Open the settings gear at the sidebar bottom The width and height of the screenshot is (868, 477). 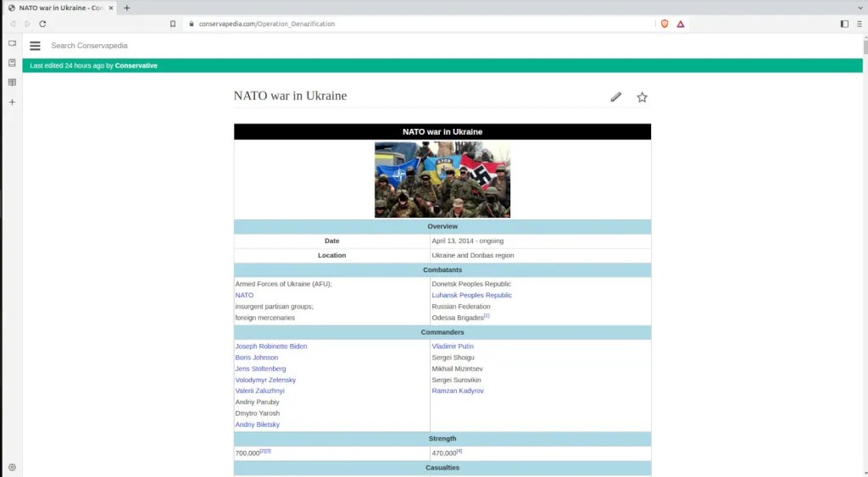(12, 467)
